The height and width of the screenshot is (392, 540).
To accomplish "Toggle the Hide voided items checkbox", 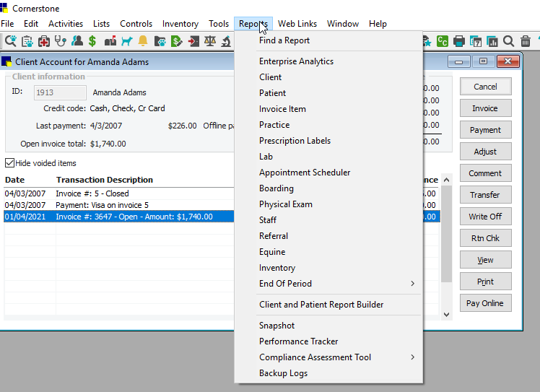I will click(x=10, y=163).
